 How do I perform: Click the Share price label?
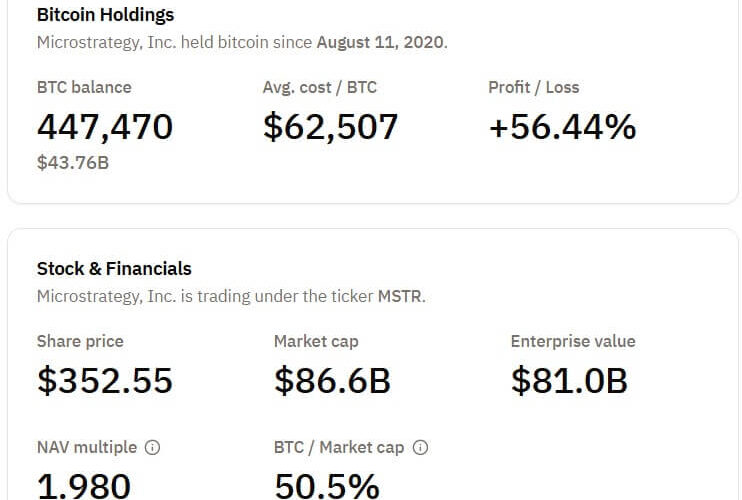[80, 341]
